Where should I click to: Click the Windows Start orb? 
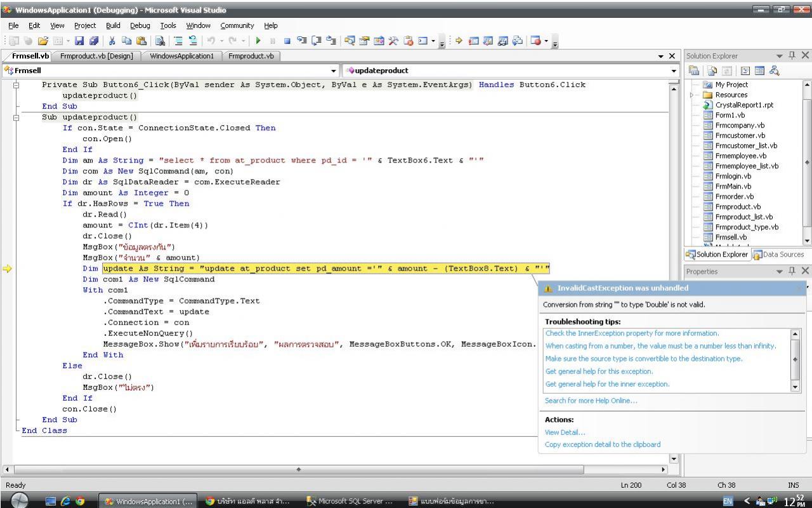(20, 500)
